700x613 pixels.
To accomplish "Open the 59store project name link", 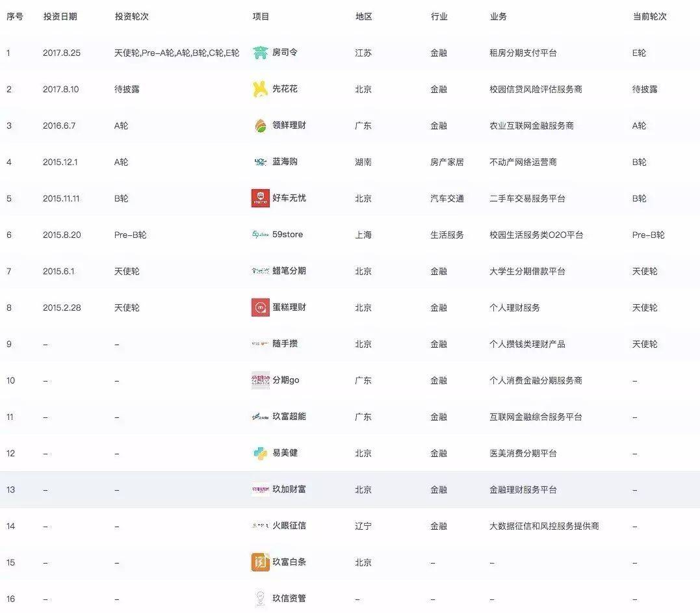I will 287,235.
